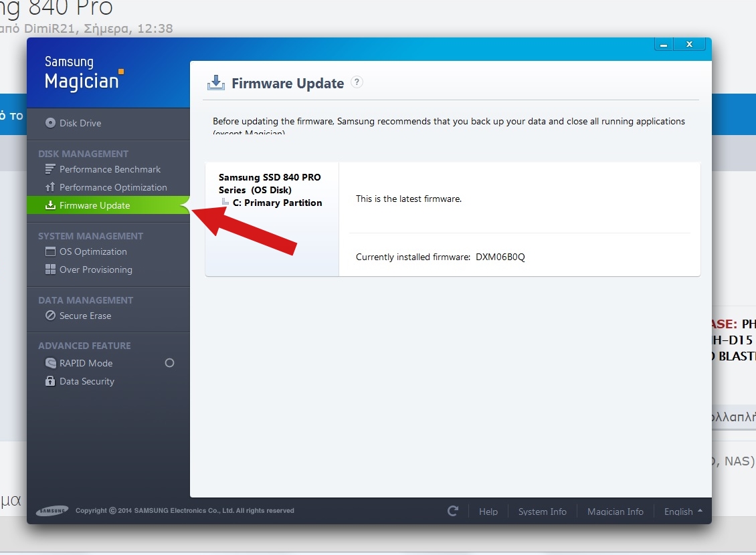Click the DISK MANAGEMENT section header
The width and height of the screenshot is (756, 555).
coord(84,154)
